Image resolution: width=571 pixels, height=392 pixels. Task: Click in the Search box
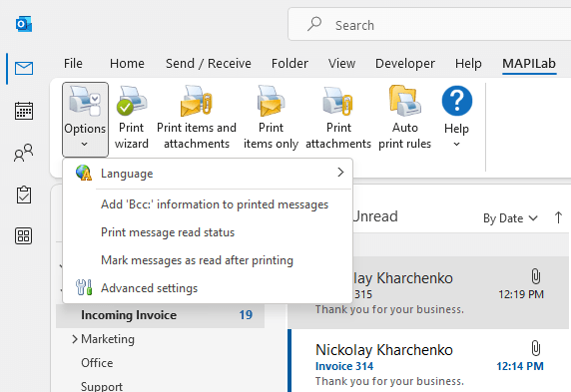(x=429, y=25)
